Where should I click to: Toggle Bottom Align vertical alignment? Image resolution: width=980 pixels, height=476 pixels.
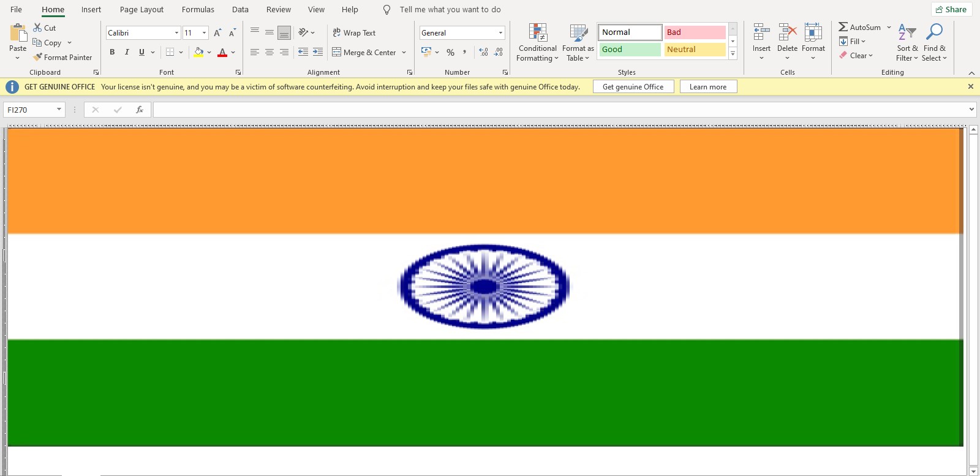point(284,32)
